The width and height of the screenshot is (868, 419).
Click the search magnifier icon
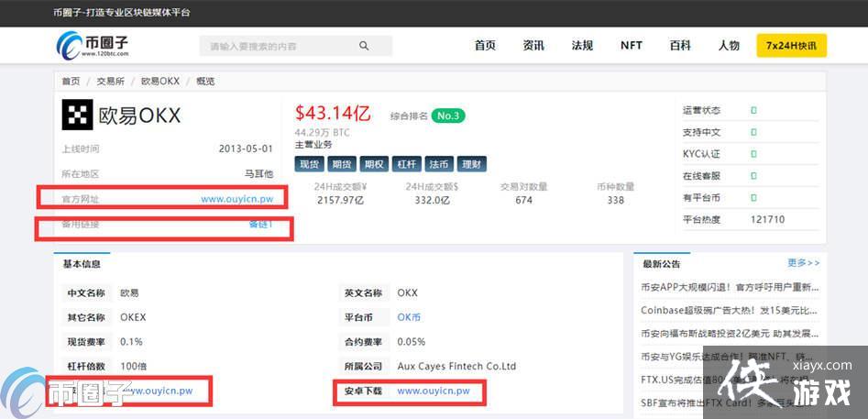pyautogui.click(x=364, y=46)
